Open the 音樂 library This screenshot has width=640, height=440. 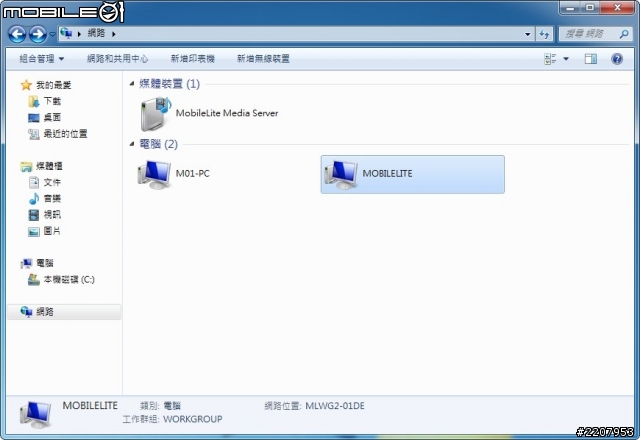52,198
